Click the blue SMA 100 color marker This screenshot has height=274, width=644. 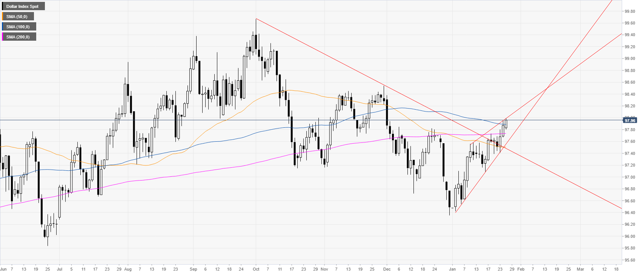3,27
